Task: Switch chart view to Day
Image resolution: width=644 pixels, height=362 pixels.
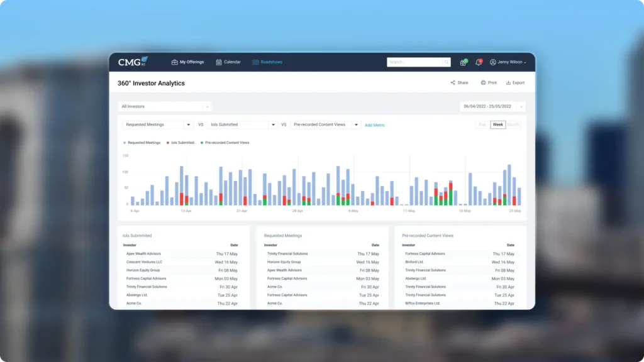Action: tap(482, 124)
